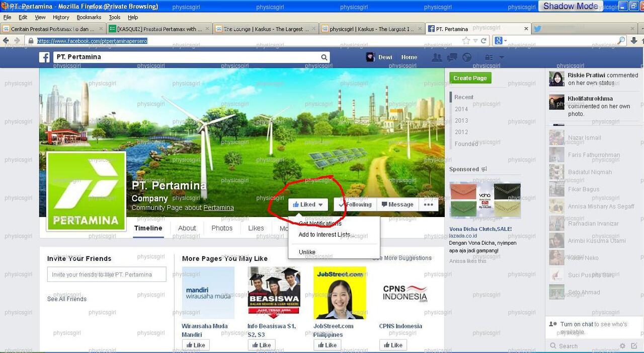Jump to 2013 on timeline
Viewport: 644px width, 353px height.
point(461,120)
